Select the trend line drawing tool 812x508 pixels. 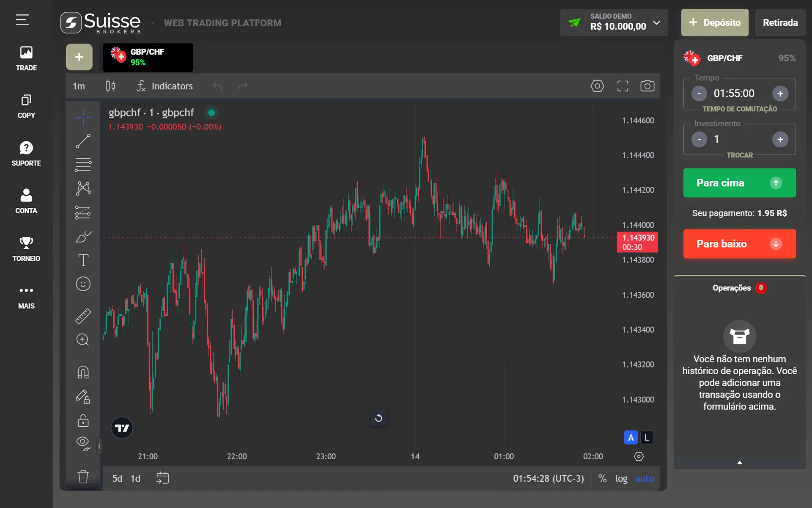tap(83, 141)
